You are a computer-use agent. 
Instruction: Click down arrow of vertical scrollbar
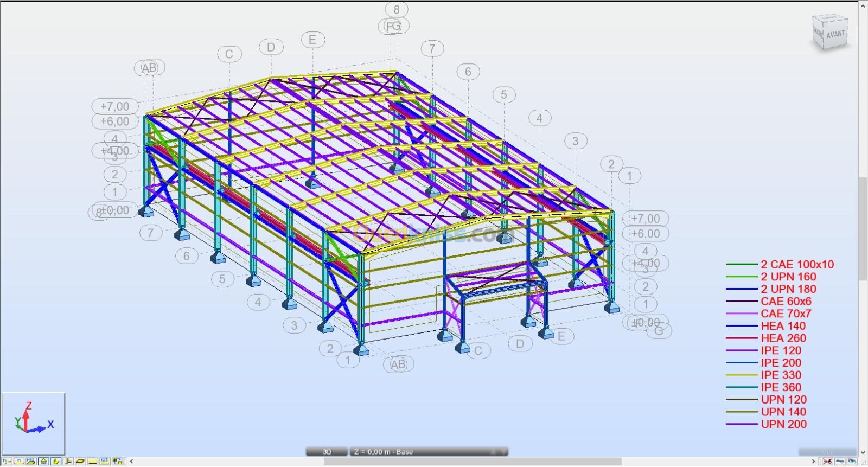click(863, 452)
